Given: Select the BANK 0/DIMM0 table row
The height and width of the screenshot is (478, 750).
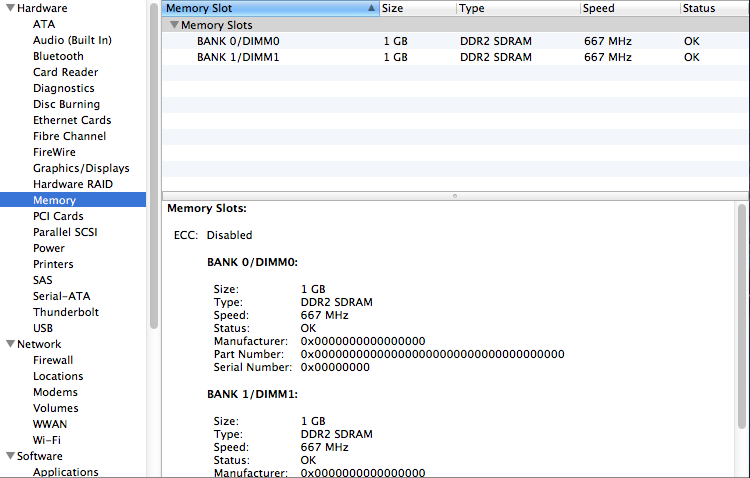Looking at the screenshot, I should (x=455, y=41).
